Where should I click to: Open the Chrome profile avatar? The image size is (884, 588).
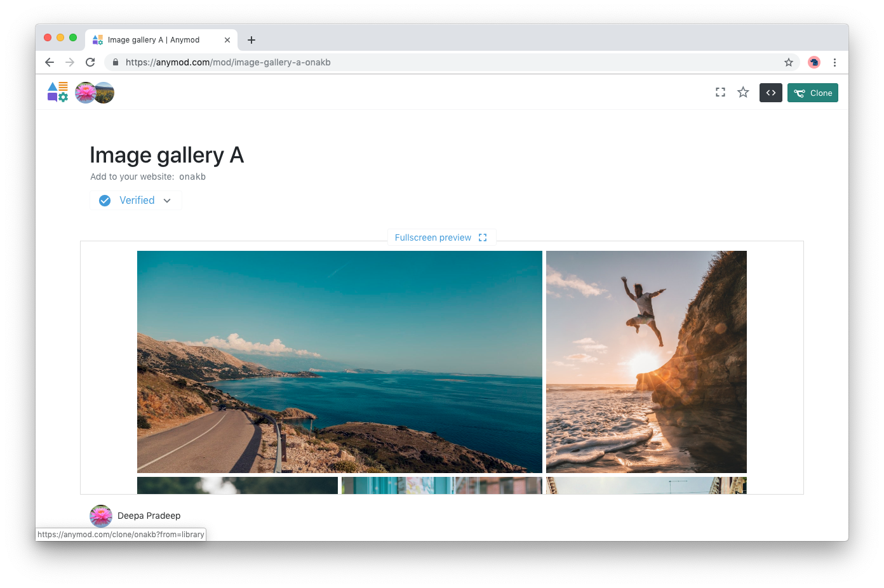pyautogui.click(x=814, y=62)
